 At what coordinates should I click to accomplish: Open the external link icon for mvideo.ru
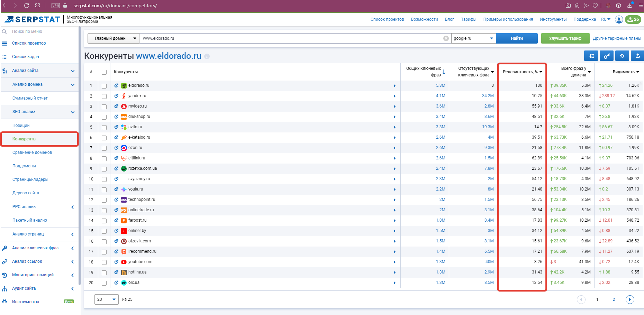pos(116,106)
